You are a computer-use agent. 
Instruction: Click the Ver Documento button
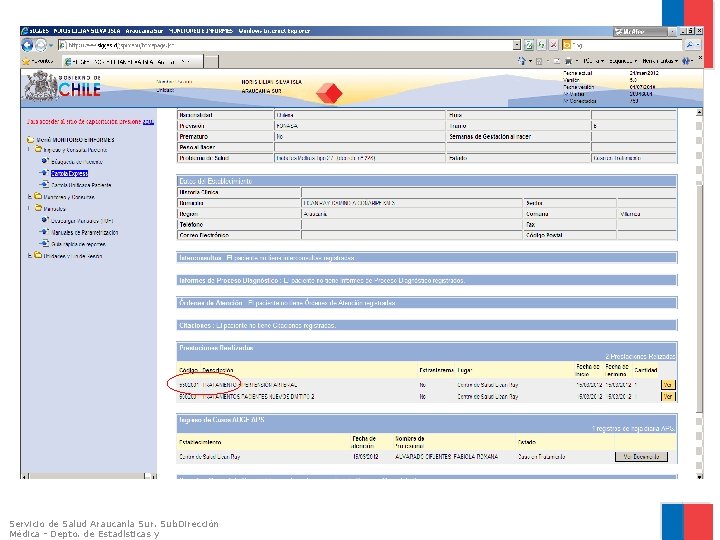click(x=640, y=456)
